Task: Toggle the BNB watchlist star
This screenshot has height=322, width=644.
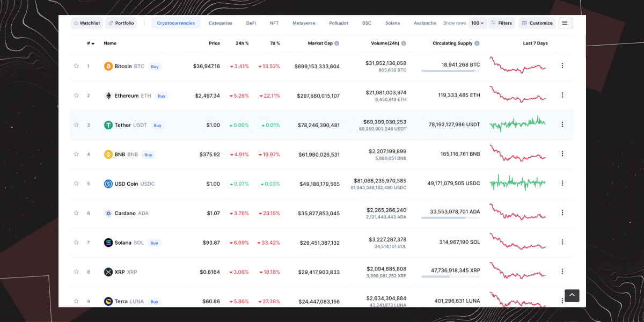Action: tap(76, 155)
